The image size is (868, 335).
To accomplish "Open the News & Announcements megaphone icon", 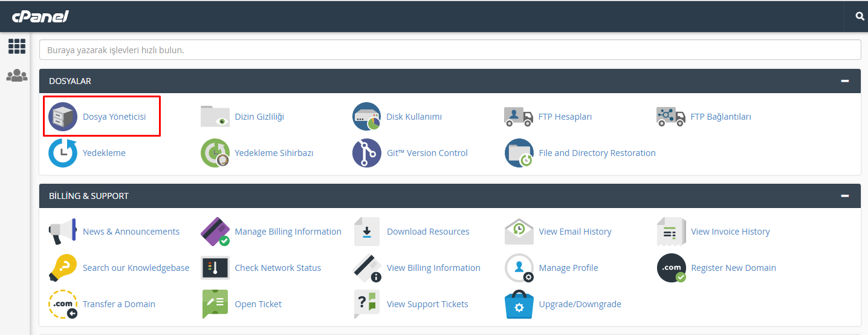I will tap(63, 232).
